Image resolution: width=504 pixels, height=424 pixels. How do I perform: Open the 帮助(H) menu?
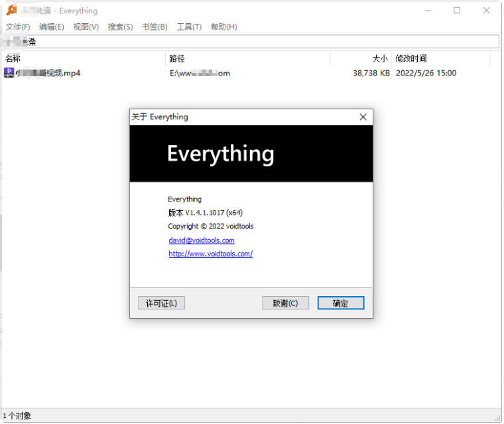pyautogui.click(x=224, y=27)
